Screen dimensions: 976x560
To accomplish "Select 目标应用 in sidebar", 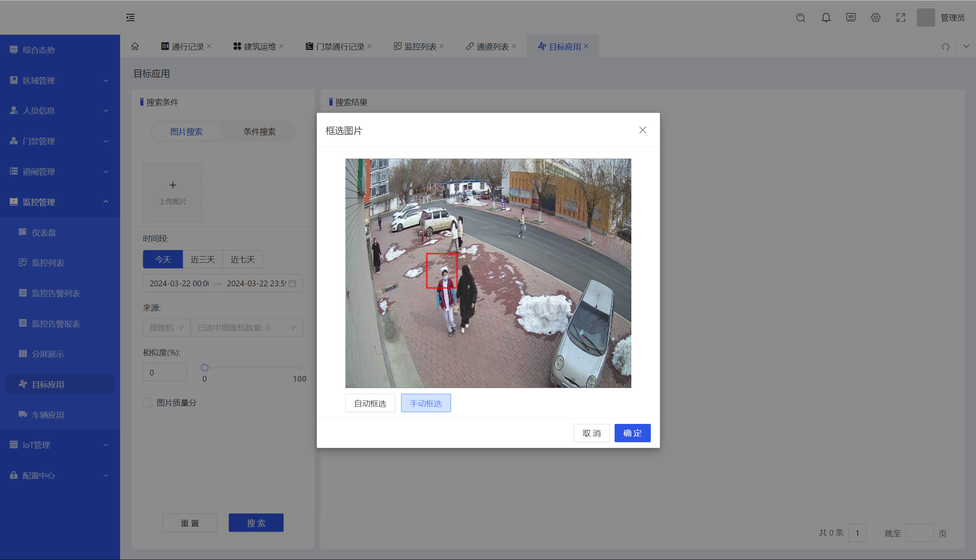I will point(60,384).
